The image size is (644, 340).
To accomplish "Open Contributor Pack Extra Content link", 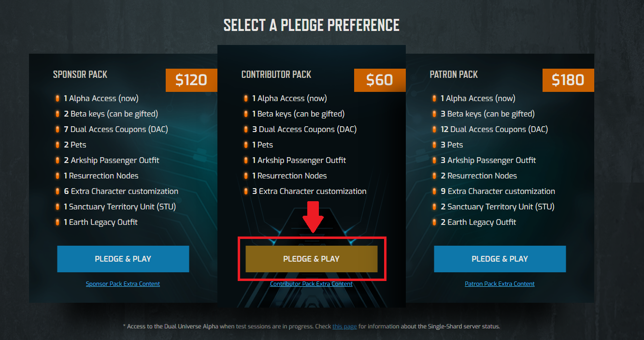I will coord(311,284).
